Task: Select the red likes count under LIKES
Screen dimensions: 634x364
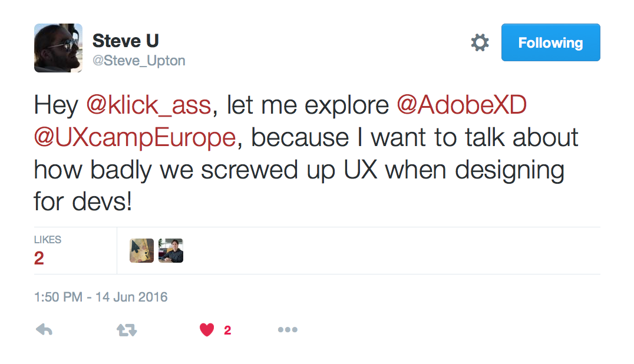Action: [39, 258]
